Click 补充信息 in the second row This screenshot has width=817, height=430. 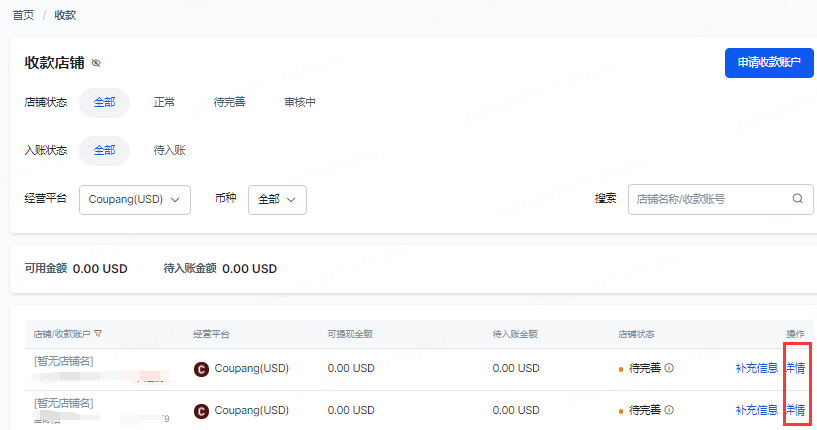pos(757,410)
